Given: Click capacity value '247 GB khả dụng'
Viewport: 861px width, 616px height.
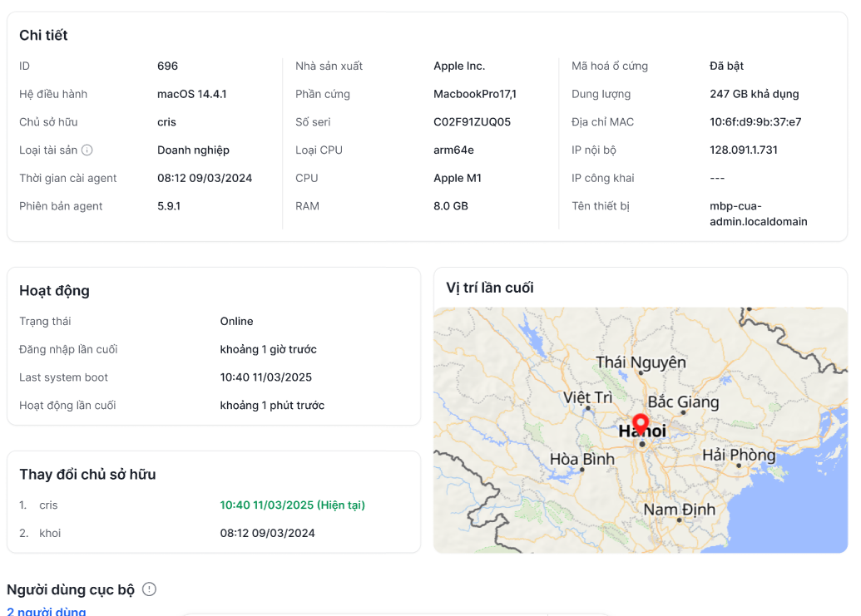Looking at the screenshot, I should click(x=754, y=94).
